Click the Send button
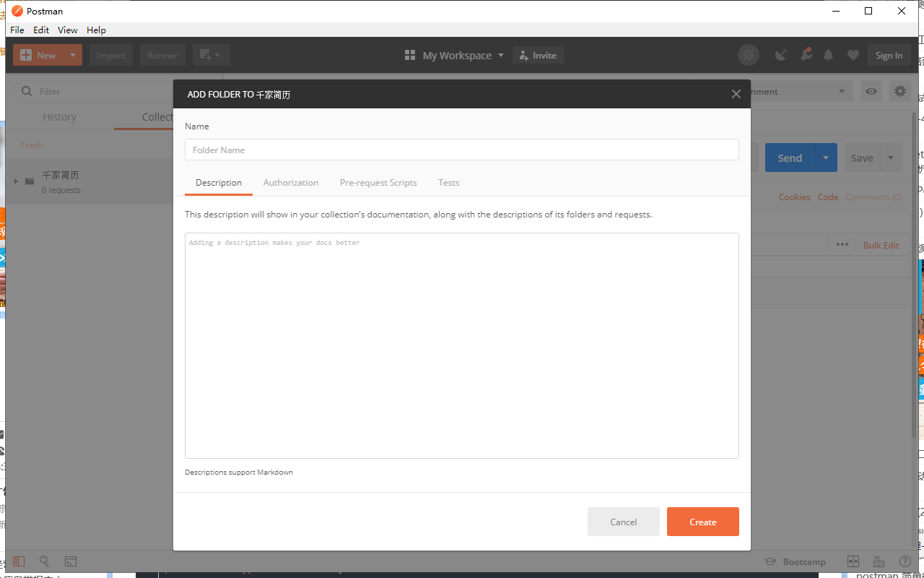The image size is (924, 578). [x=790, y=158]
